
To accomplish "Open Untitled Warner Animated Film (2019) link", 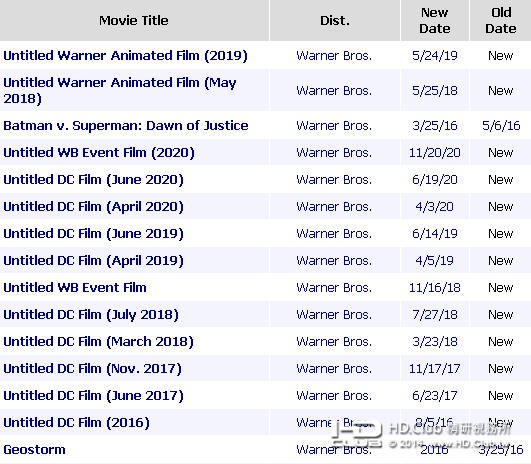I will [x=125, y=56].
